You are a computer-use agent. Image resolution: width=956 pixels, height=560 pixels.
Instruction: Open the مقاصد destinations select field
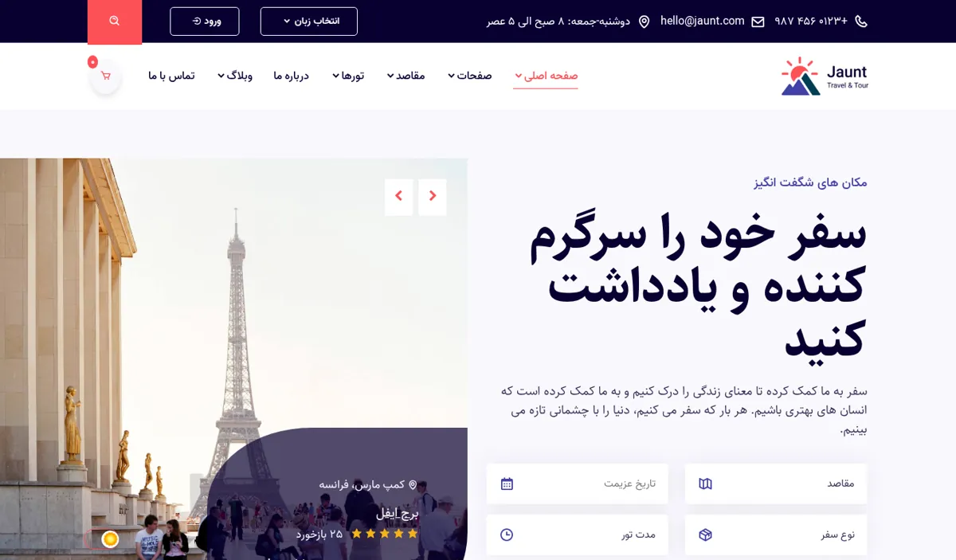point(776,484)
